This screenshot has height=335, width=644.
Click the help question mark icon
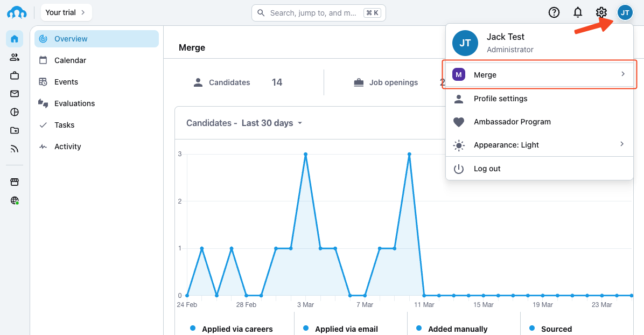point(554,12)
